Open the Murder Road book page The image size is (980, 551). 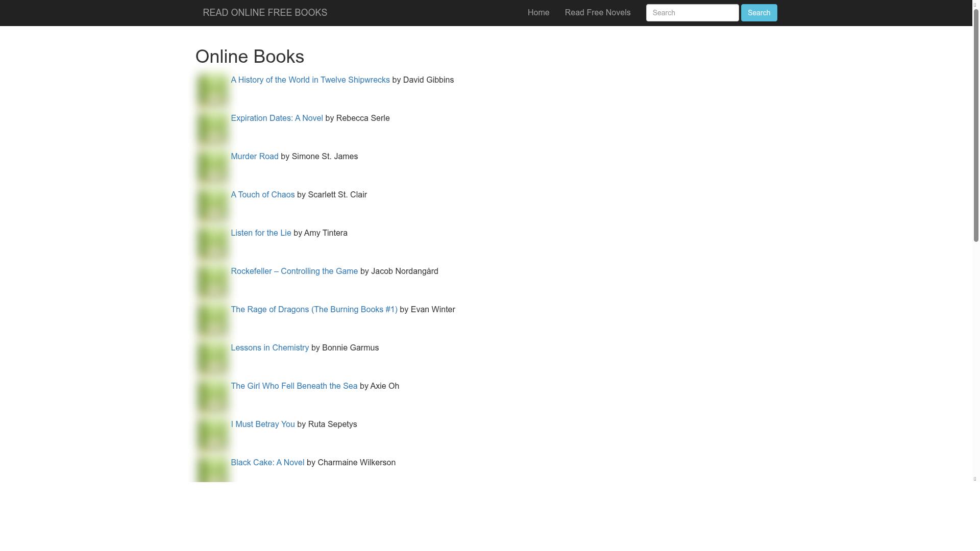254,156
